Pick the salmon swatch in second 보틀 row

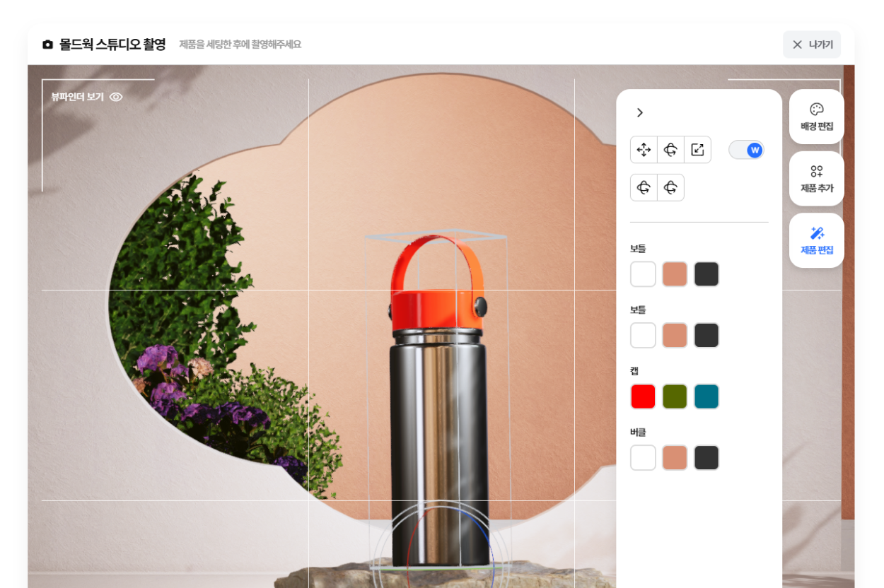pyautogui.click(x=675, y=336)
